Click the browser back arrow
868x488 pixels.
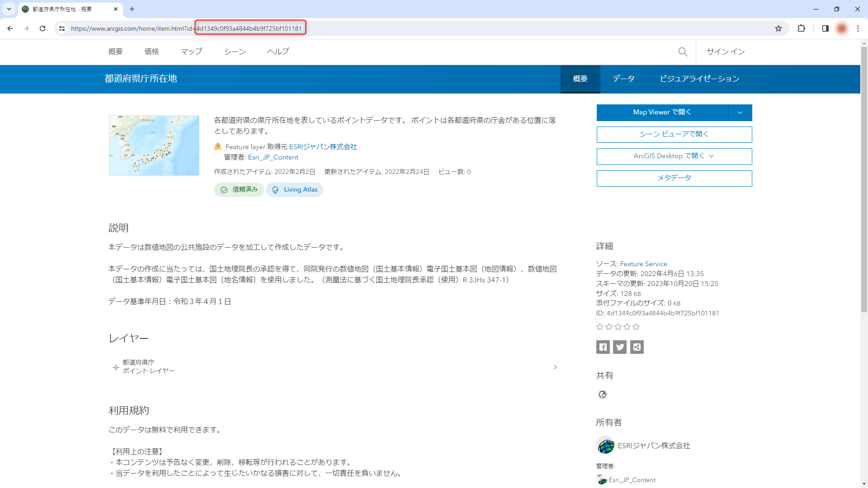10,28
